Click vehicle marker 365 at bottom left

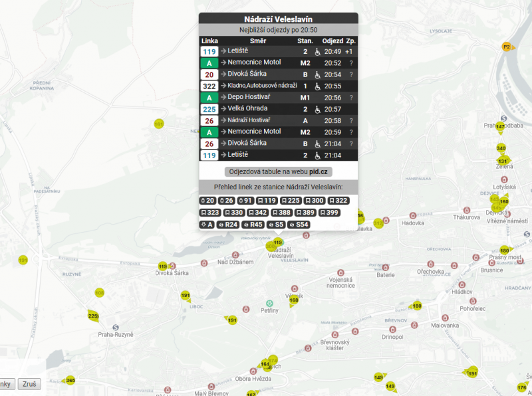70,381
